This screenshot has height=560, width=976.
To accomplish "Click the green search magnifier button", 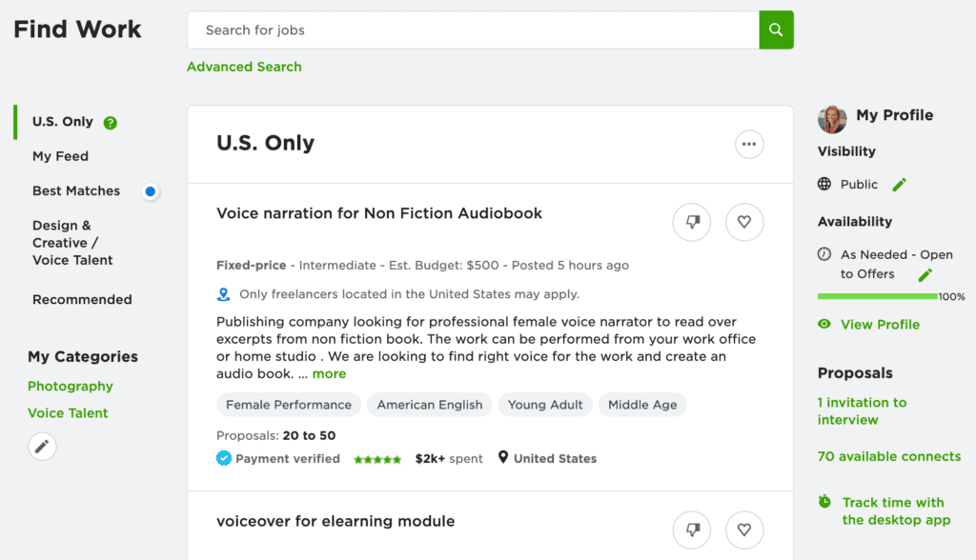I will (x=776, y=30).
